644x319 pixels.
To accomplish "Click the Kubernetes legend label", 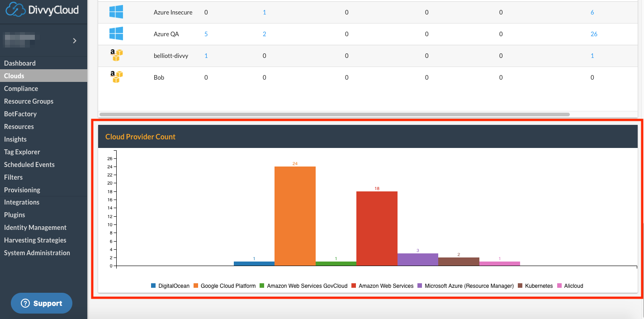I will [539, 286].
